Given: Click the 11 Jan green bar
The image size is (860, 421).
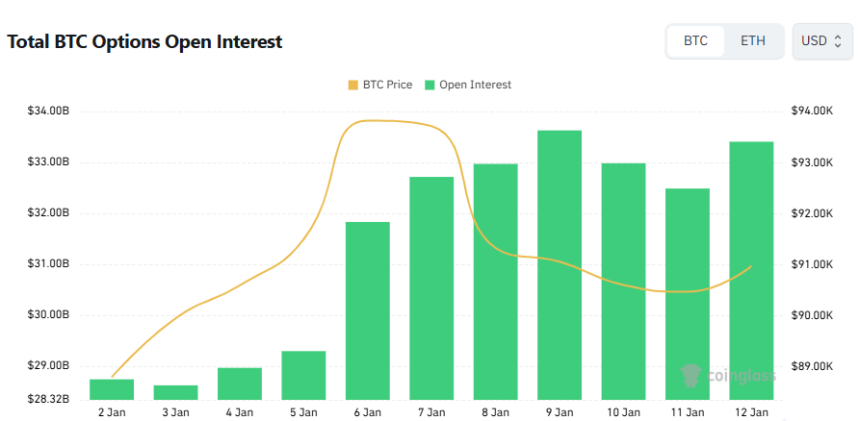Looking at the screenshot, I should pos(687,294).
